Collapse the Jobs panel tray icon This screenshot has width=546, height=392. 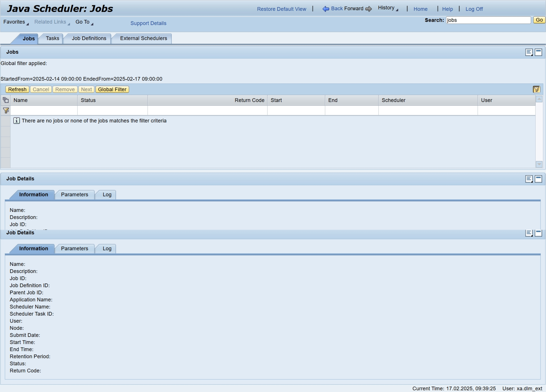coord(538,52)
